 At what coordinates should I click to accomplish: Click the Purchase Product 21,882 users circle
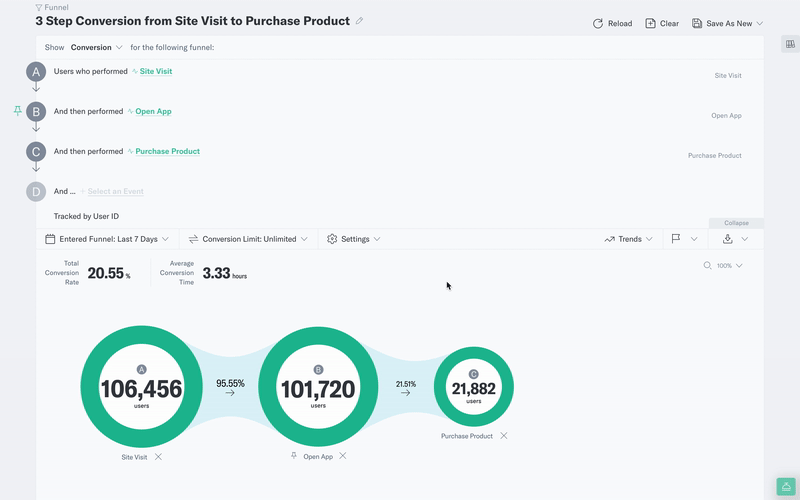[x=473, y=387]
